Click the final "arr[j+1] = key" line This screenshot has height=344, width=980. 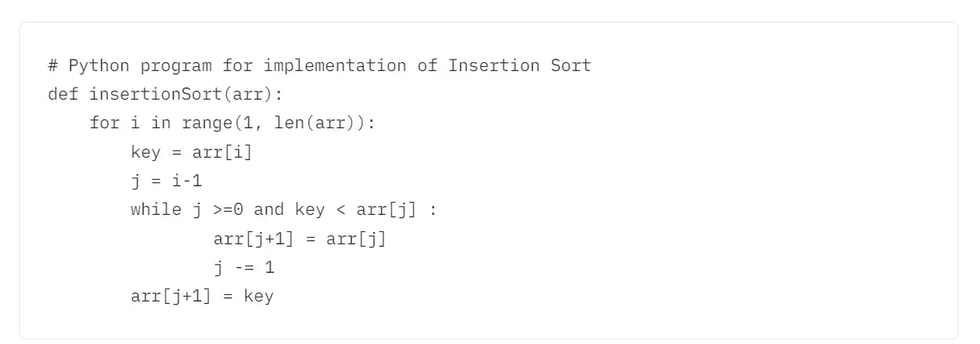pos(202,297)
